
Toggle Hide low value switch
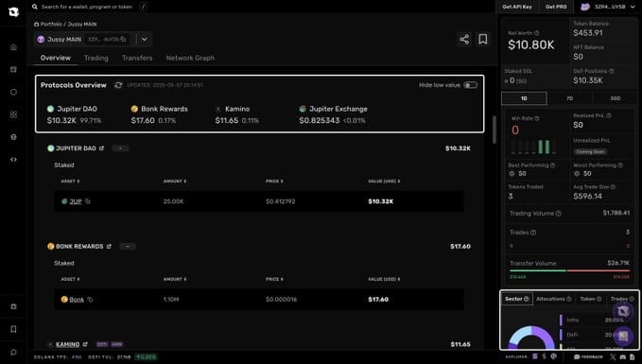(471, 85)
